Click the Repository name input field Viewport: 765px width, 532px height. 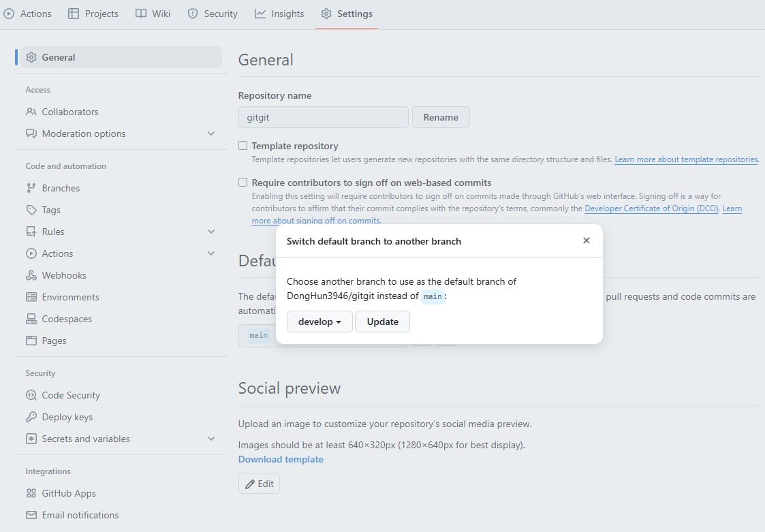pos(324,117)
